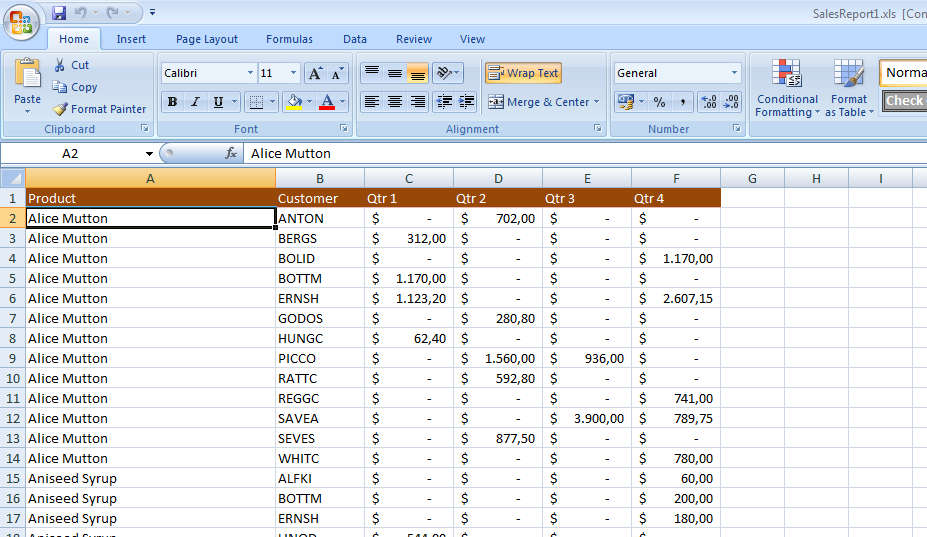
Task: Open Conditional Formatting menu
Action: [787, 88]
